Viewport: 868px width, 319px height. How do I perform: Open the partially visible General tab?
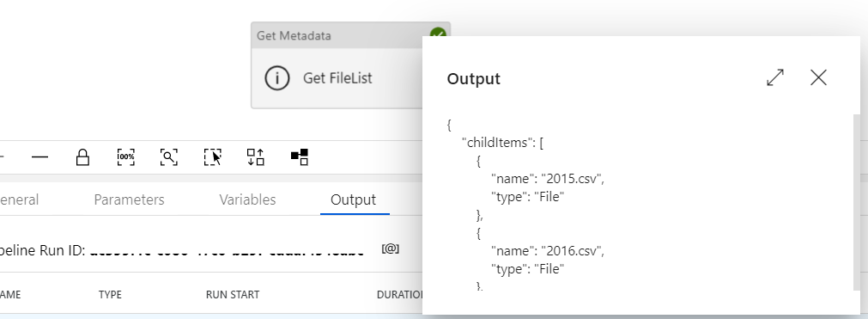coord(19,199)
